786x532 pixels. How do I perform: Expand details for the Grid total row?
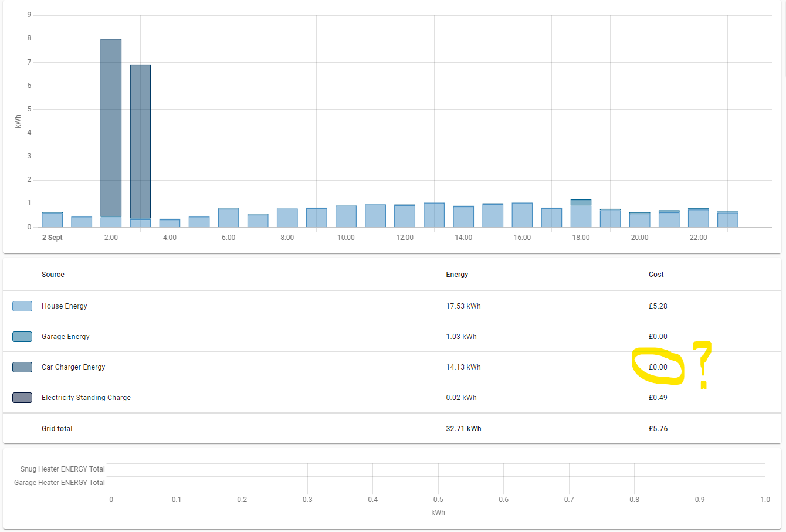57,428
